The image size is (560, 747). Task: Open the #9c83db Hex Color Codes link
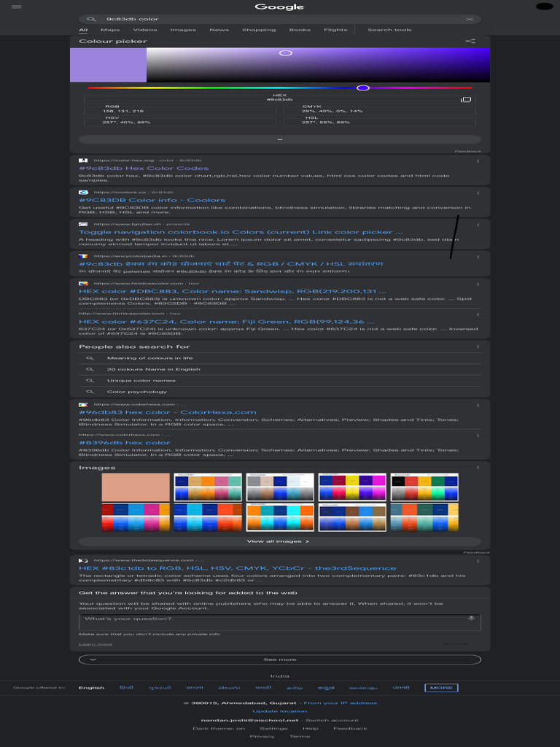(144, 169)
